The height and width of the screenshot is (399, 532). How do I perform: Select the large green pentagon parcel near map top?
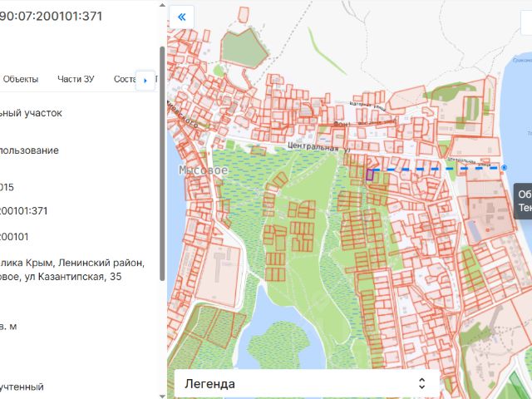point(244,48)
